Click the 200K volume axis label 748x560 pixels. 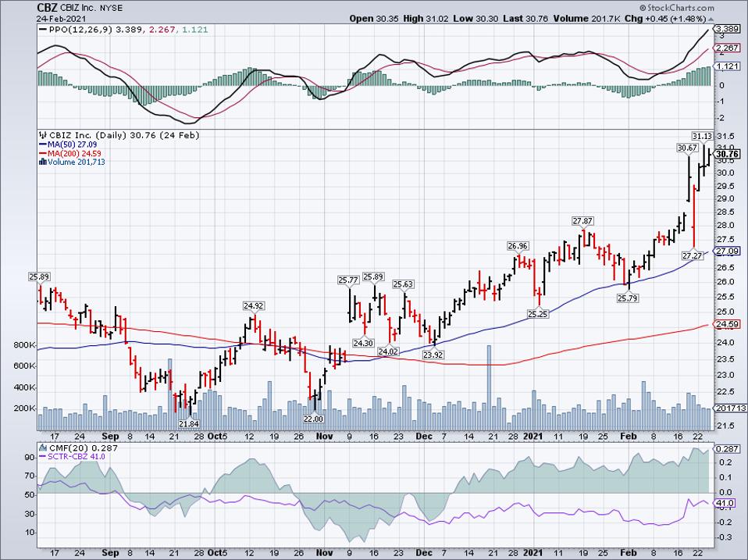tap(25, 408)
